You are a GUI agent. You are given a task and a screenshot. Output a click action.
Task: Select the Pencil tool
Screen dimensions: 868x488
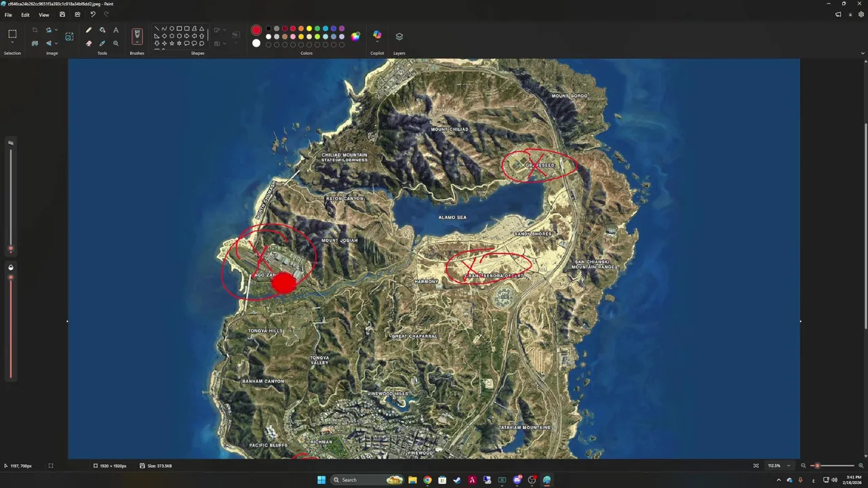pos(89,30)
